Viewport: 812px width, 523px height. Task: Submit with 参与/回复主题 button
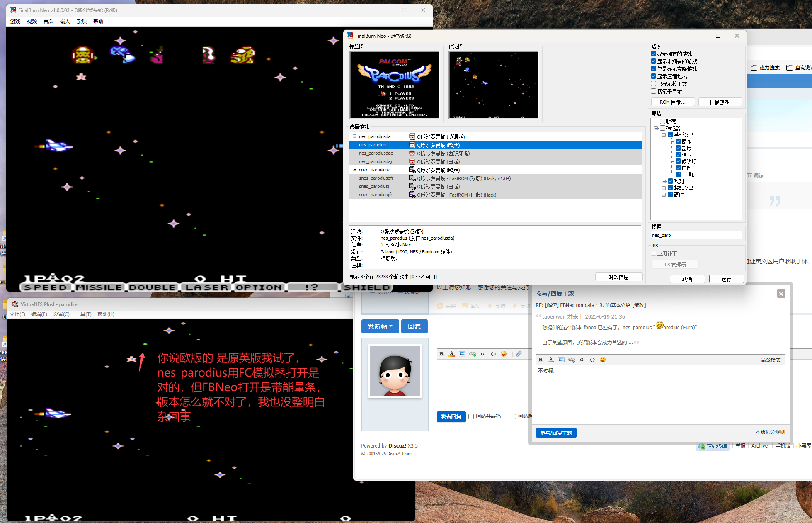coord(556,433)
